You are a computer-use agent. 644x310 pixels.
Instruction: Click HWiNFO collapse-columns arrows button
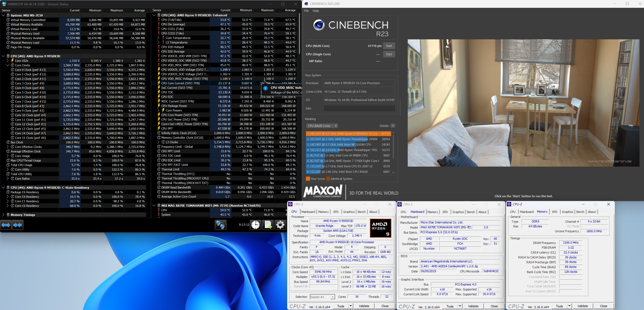18,225
